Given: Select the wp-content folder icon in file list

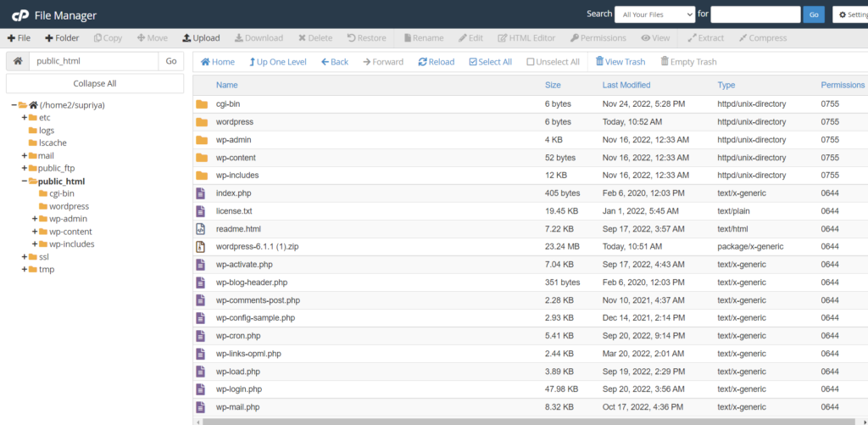Looking at the screenshot, I should (202, 158).
